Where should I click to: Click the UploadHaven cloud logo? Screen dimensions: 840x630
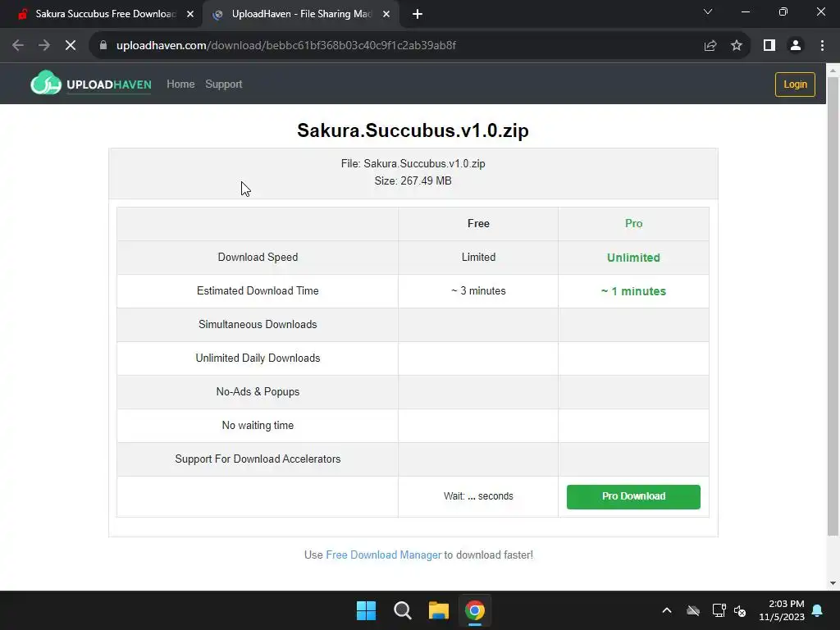pyautogui.click(x=46, y=83)
